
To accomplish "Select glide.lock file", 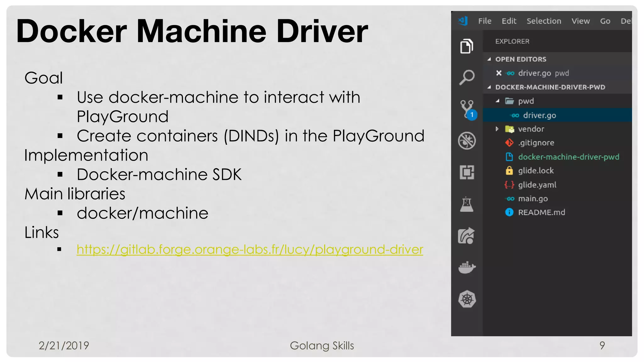I will [x=557, y=171].
